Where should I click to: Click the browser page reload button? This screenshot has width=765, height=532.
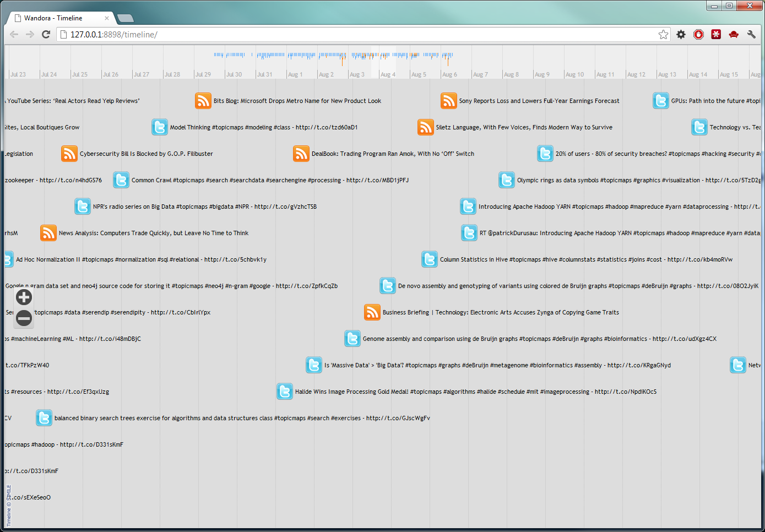[46, 34]
